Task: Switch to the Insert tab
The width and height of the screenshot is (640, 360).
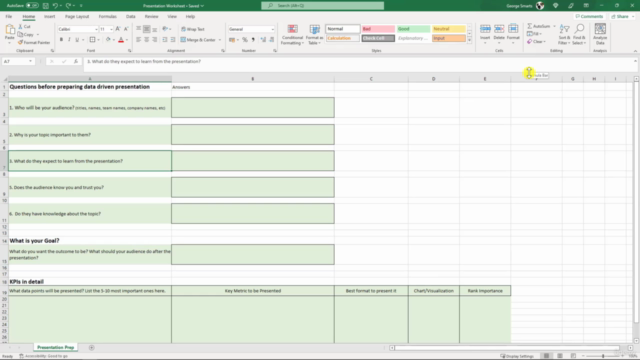Action: [49, 17]
